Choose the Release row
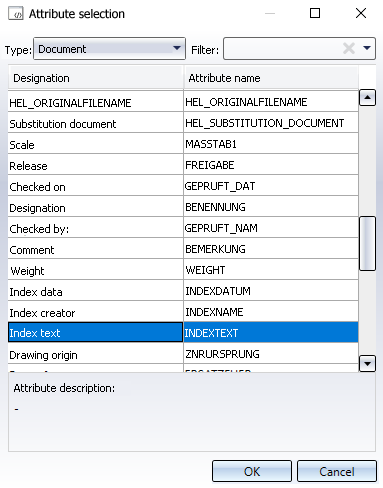 point(183,165)
